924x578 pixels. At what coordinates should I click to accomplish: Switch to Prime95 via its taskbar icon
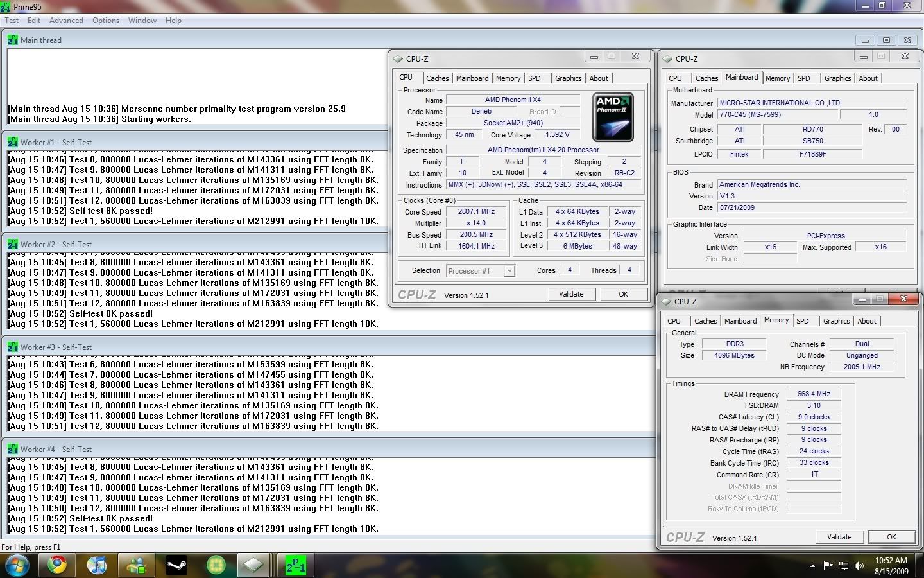tap(295, 565)
